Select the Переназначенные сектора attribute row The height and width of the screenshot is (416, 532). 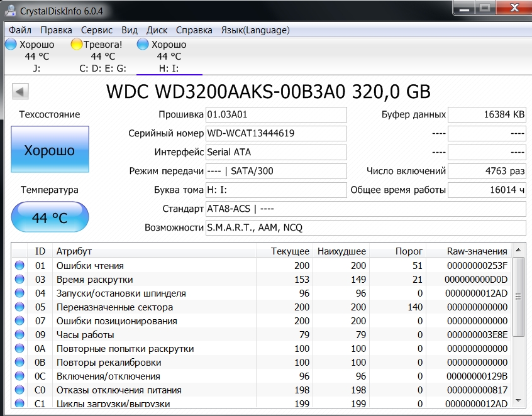[262, 307]
